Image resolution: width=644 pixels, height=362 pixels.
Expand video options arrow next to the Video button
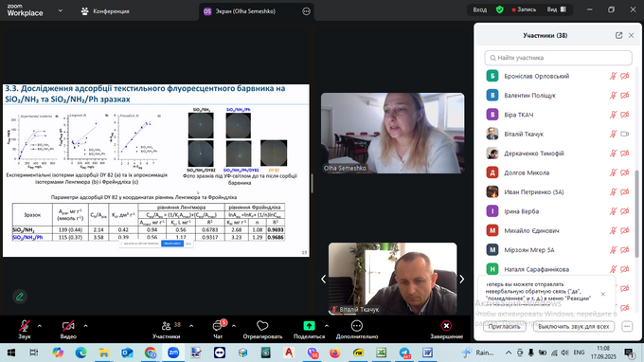(85, 326)
